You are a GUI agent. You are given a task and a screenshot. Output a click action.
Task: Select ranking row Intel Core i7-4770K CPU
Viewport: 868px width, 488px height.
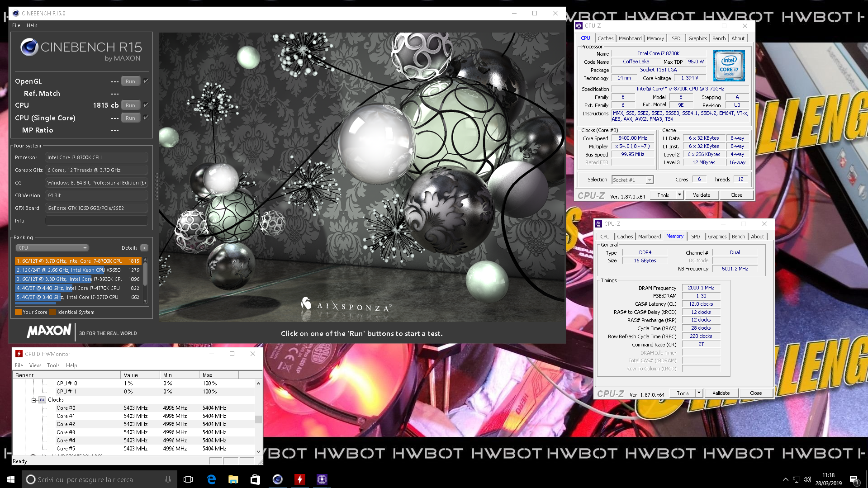[78, 288]
